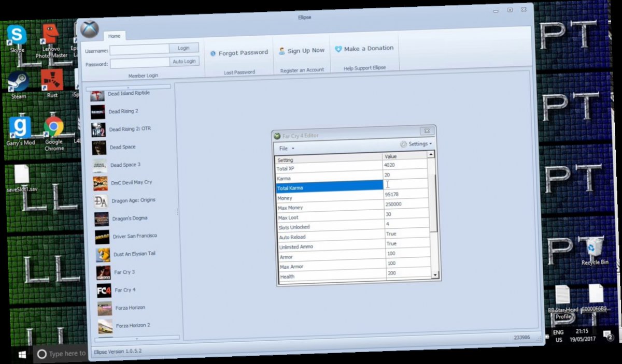
Task: Select the saveSlot1.sav file on desktop
Action: point(22,179)
